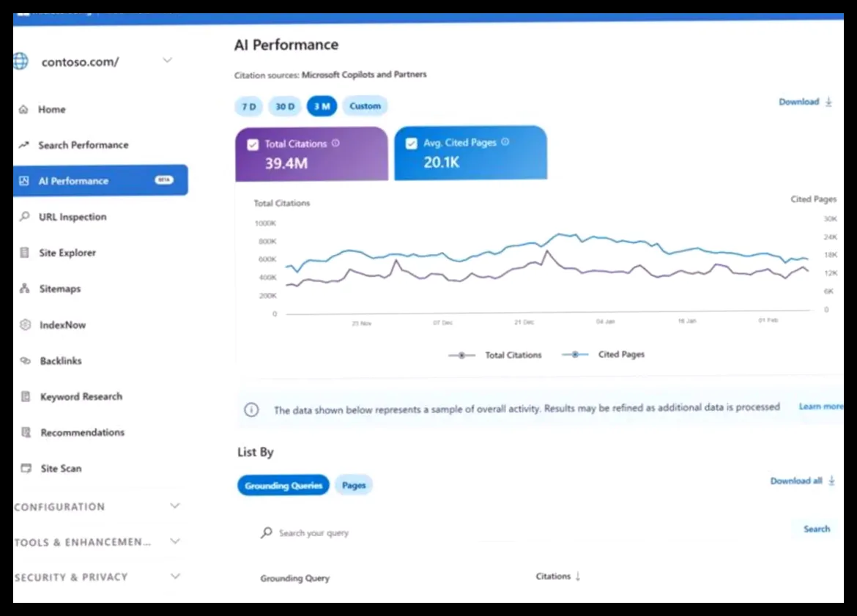This screenshot has width=857, height=616.
Task: Click the Sitemaps hierarchy icon
Action: click(x=25, y=289)
